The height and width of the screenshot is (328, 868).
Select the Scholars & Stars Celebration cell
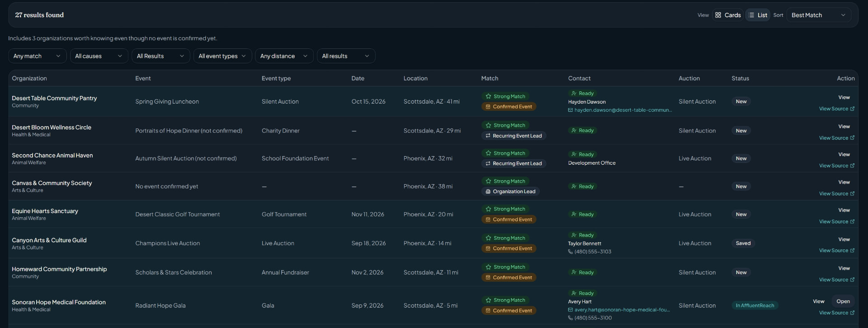tap(173, 272)
